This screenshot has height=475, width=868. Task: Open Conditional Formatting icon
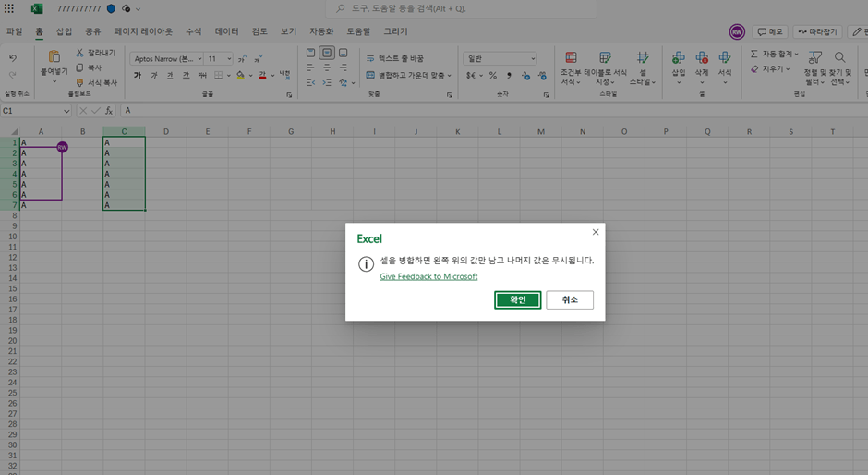[x=571, y=57]
